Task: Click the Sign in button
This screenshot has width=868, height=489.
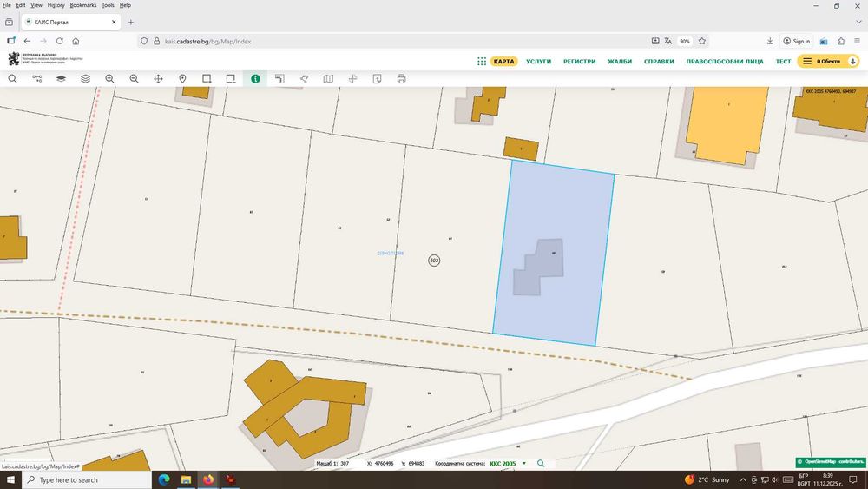Action: (796, 41)
